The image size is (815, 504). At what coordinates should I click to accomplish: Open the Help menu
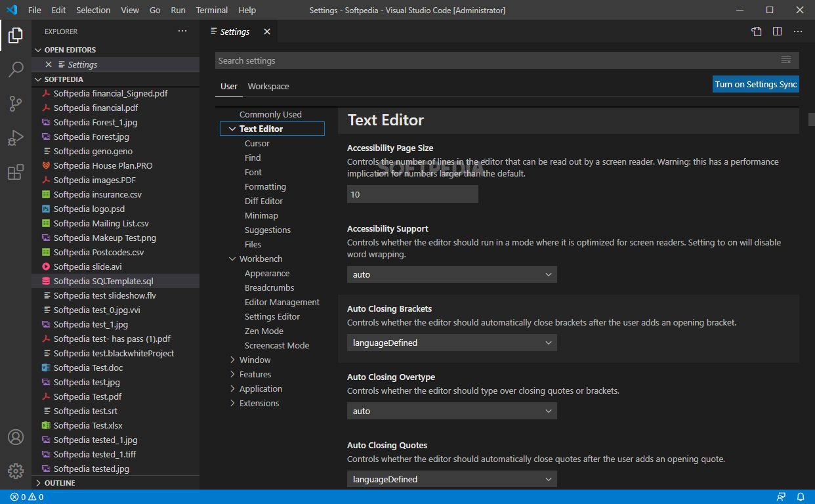247,10
